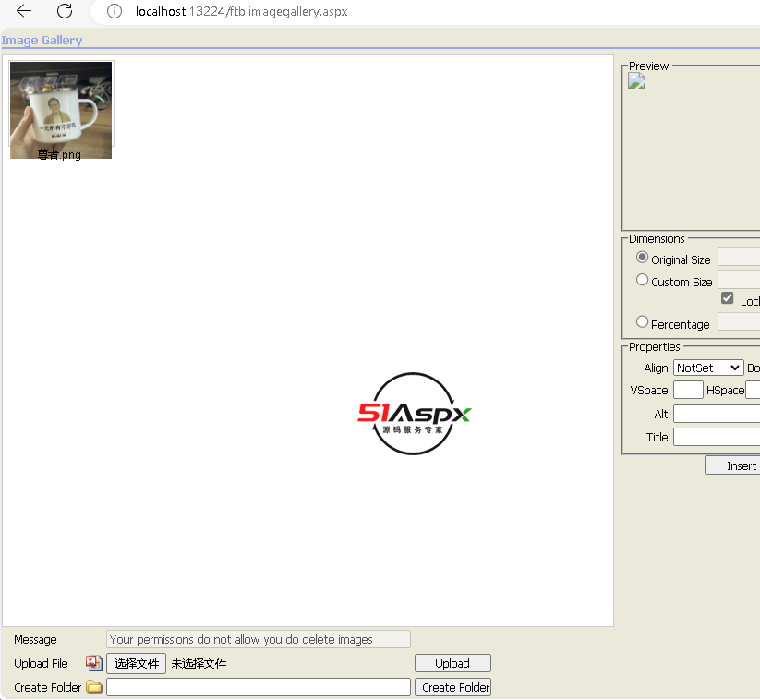
Task: Select Original Size radio button
Action: coord(642,258)
